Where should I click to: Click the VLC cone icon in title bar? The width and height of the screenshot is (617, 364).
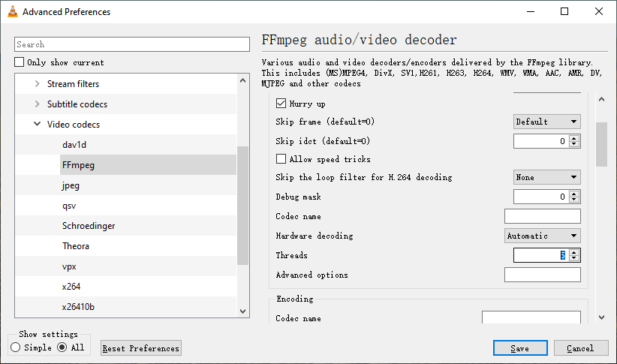point(13,12)
